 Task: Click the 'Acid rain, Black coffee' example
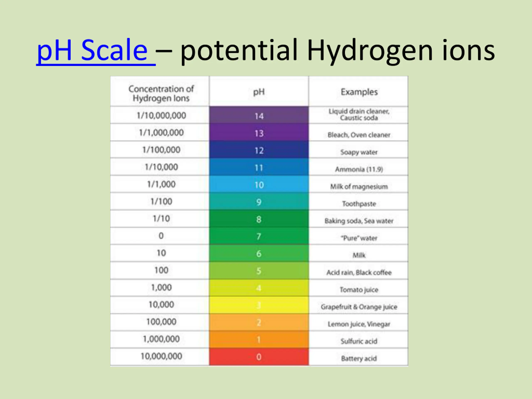359,272
